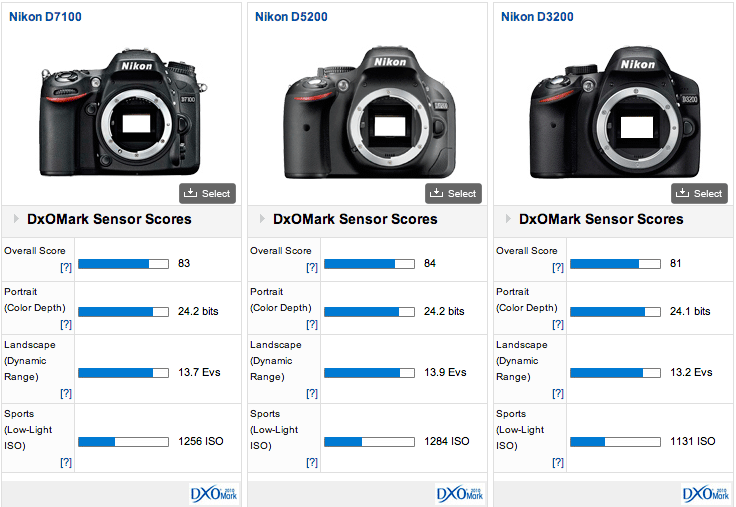This screenshot has width=736, height=507.
Task: Open the [?] help for D3200 Overall Score
Action: (x=558, y=267)
